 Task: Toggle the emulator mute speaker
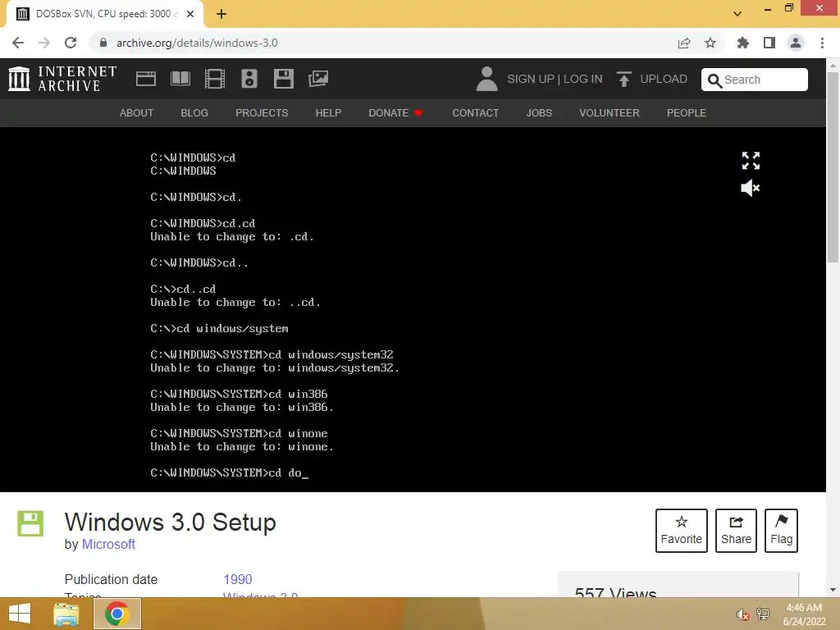751,188
